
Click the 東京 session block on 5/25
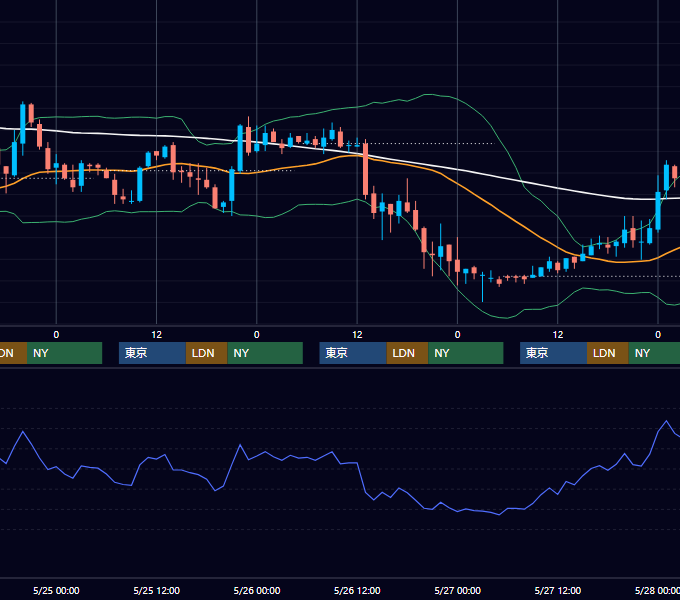tap(152, 353)
